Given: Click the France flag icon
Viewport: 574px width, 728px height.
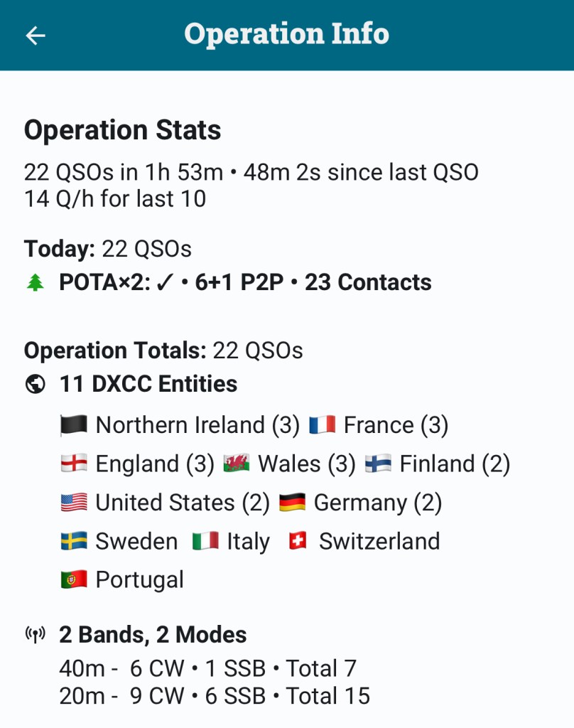Looking at the screenshot, I should click(x=322, y=425).
